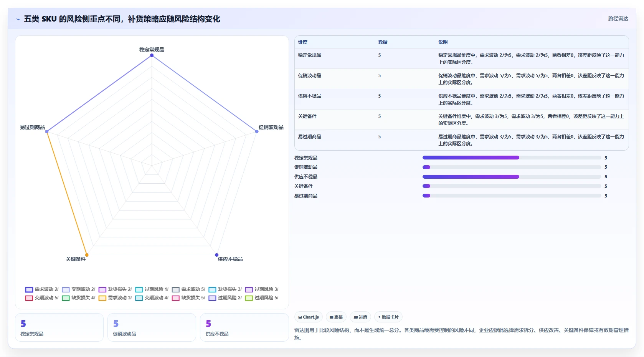Toggle the 过期风险 3/ legend series
Viewport: 644px width, 357px height.
262,289
